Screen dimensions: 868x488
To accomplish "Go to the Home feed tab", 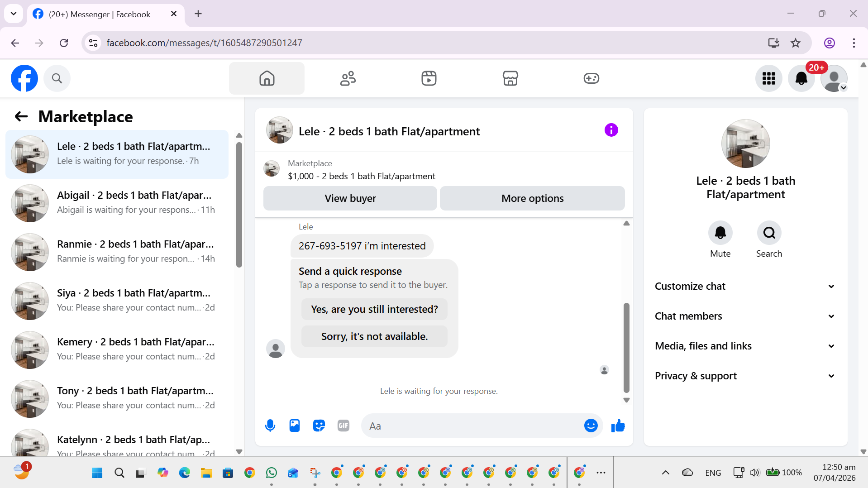I will point(267,78).
